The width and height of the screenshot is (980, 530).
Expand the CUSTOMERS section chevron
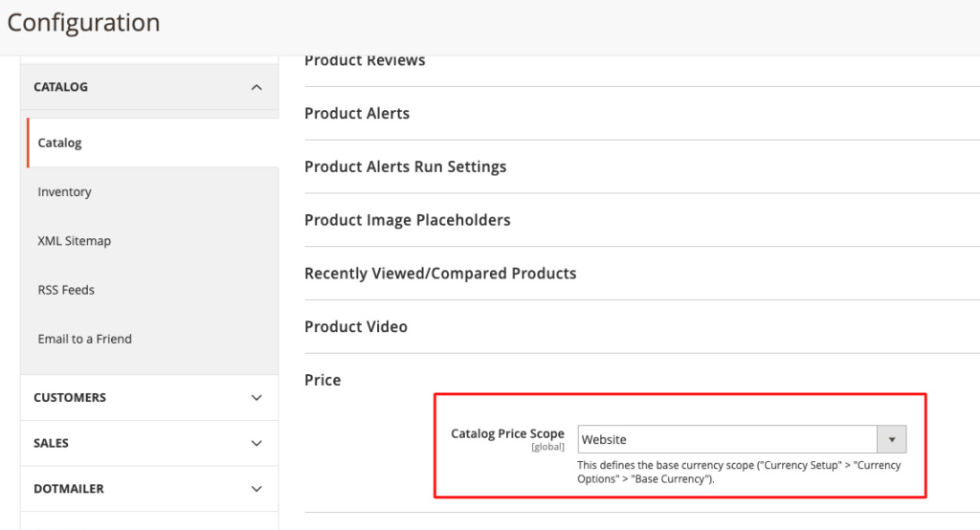(256, 398)
